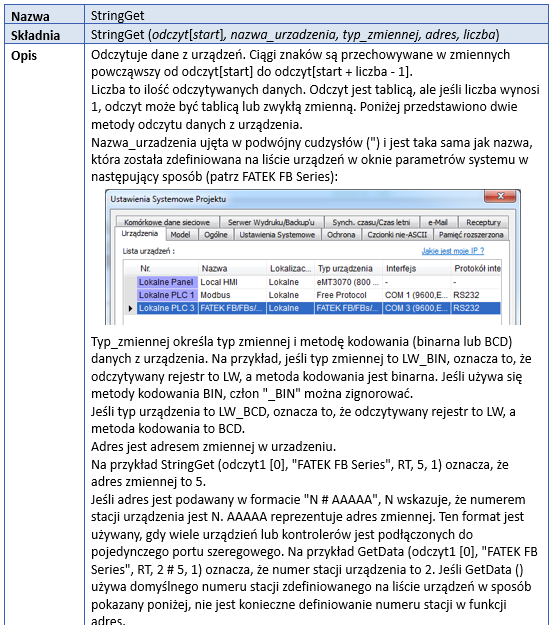Click the Opis row label

pyautogui.click(x=24, y=55)
